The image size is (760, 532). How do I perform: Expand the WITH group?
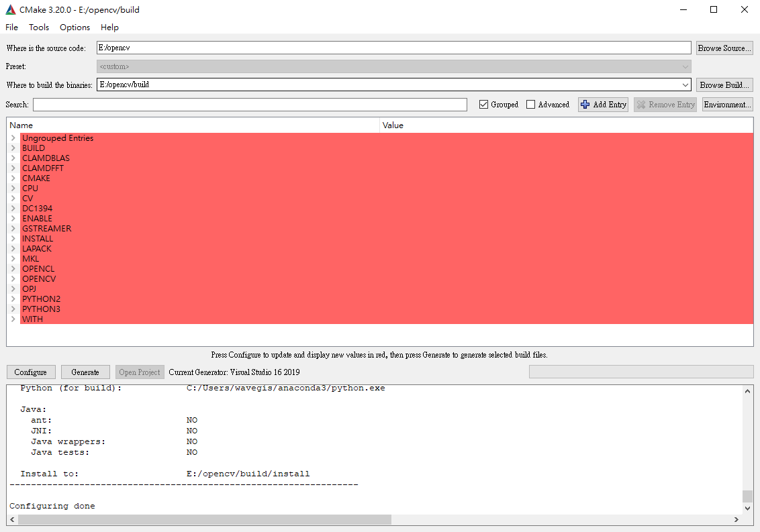coord(13,319)
